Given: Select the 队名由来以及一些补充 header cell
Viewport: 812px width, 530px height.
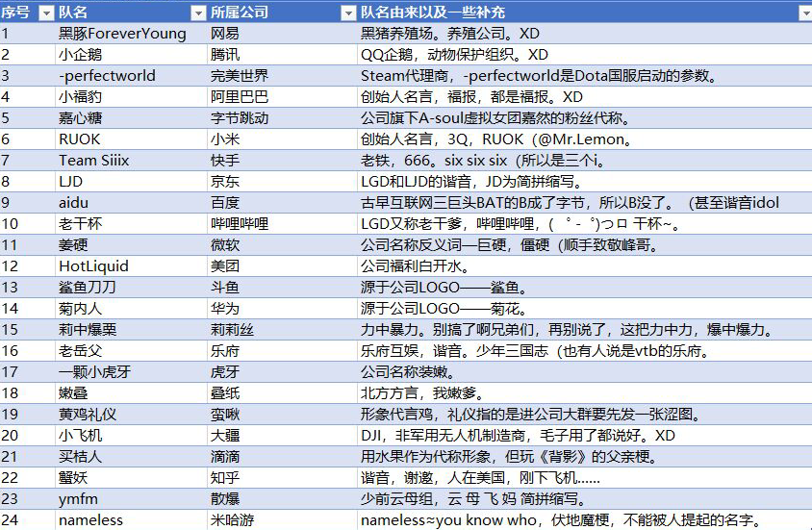Looking at the screenshot, I should click(585, 13).
